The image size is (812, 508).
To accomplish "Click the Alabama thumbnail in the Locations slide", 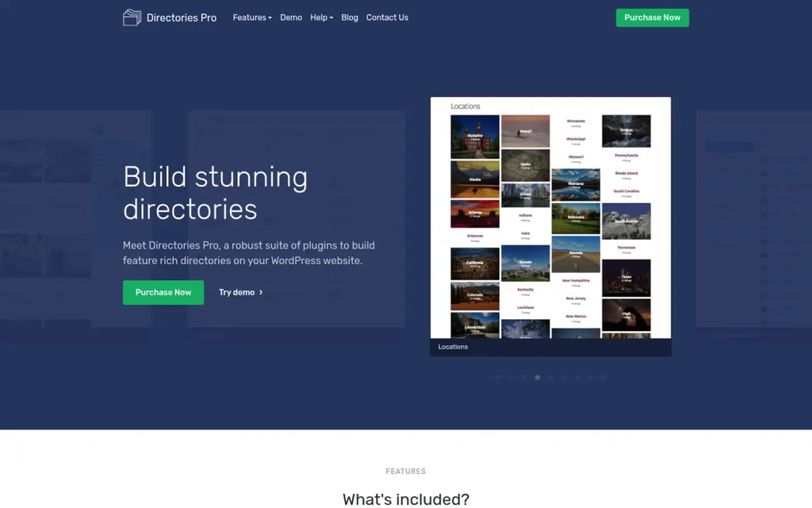I will pyautogui.click(x=475, y=137).
